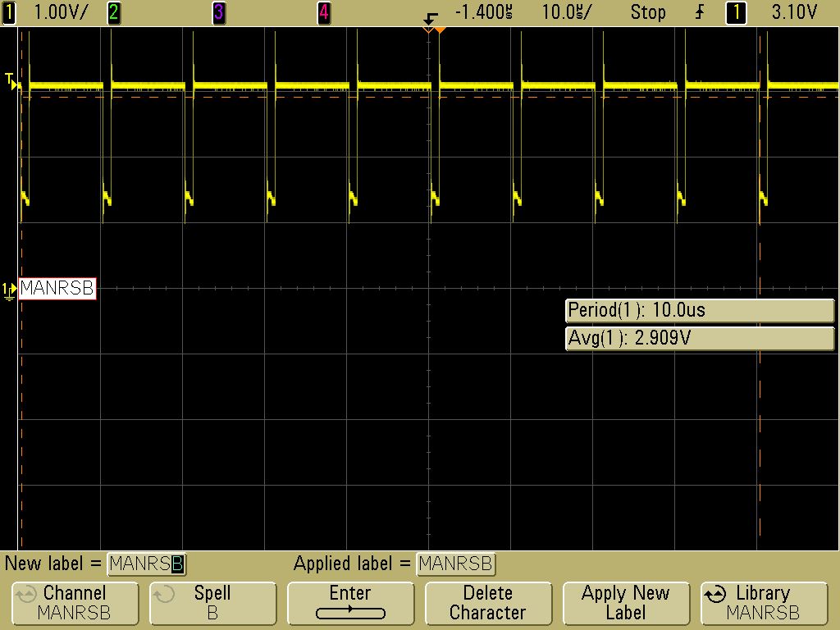Click the arrow symbol on Enter softkey
Screen dimensions: 840x630
(x=350, y=613)
